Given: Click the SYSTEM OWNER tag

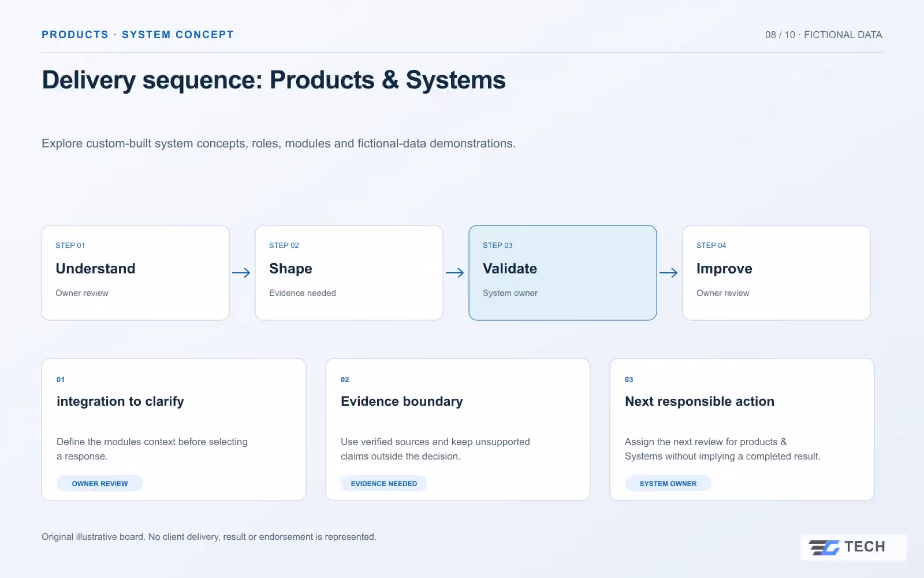Looking at the screenshot, I should click(668, 483).
